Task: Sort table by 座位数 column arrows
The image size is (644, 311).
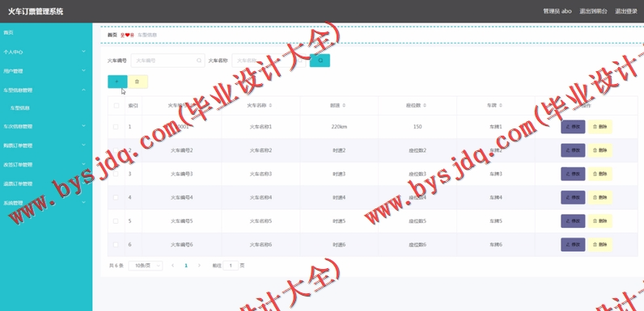Action: click(x=425, y=106)
